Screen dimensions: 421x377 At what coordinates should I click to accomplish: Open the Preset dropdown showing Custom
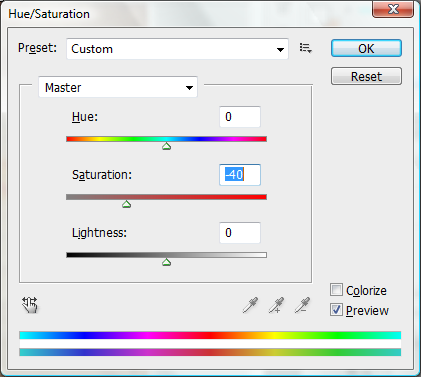pos(177,49)
